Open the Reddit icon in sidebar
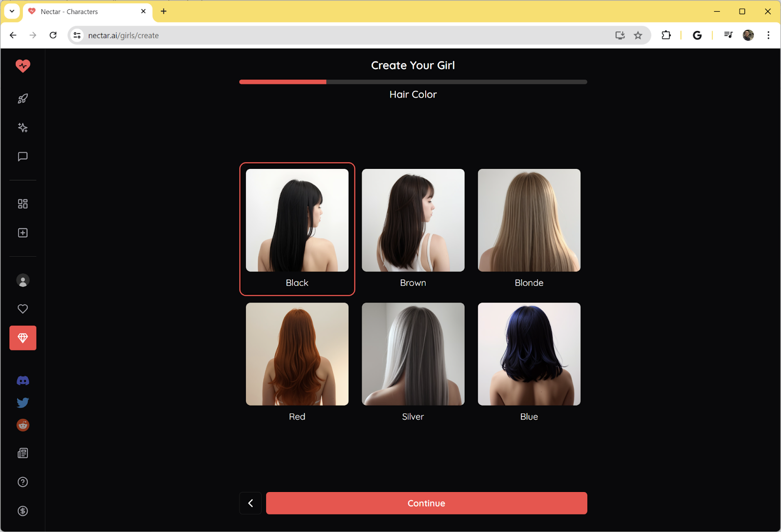The image size is (781, 532). [22, 425]
